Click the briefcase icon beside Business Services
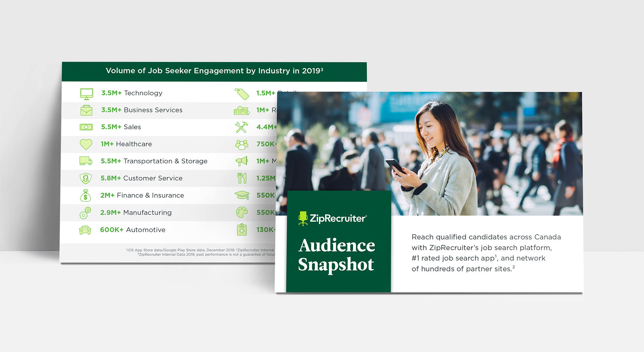The width and height of the screenshot is (644, 352). click(86, 110)
